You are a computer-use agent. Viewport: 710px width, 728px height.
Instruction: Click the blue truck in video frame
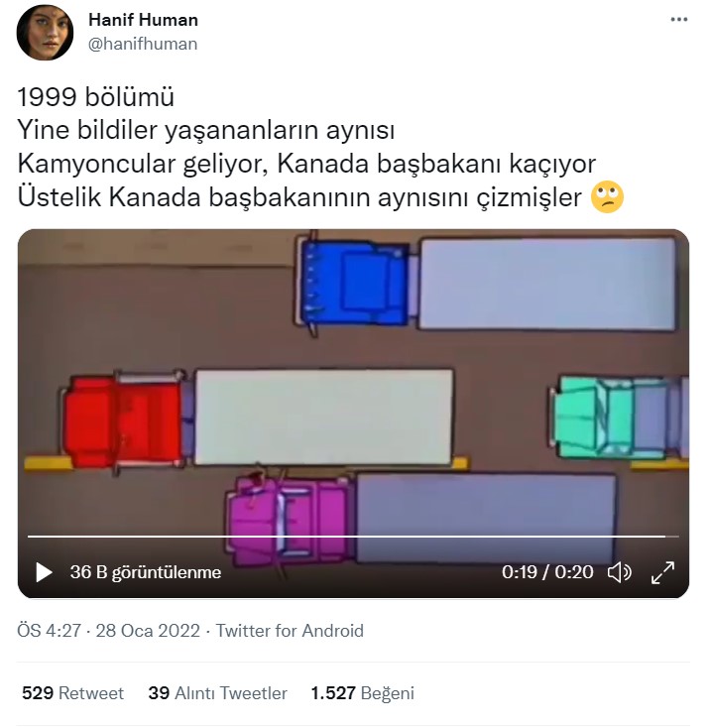click(355, 283)
